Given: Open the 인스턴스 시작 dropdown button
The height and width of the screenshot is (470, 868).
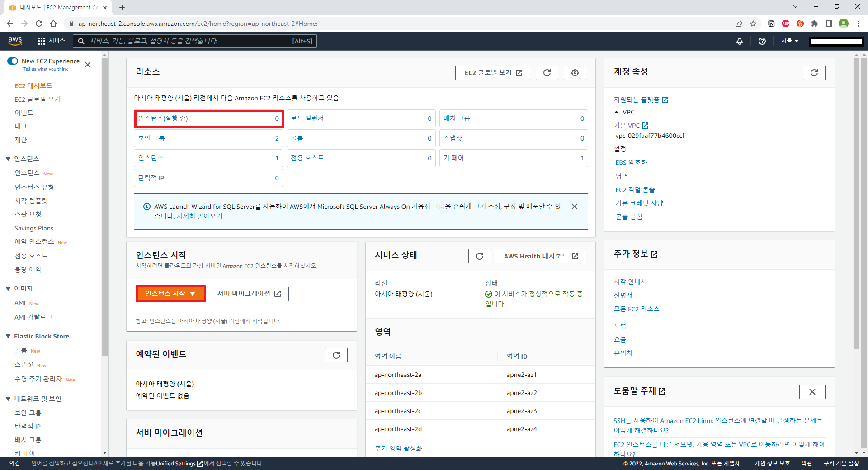Looking at the screenshot, I should 171,293.
